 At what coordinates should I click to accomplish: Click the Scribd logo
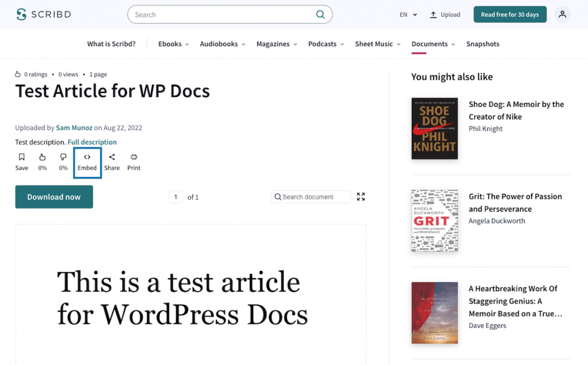click(43, 14)
